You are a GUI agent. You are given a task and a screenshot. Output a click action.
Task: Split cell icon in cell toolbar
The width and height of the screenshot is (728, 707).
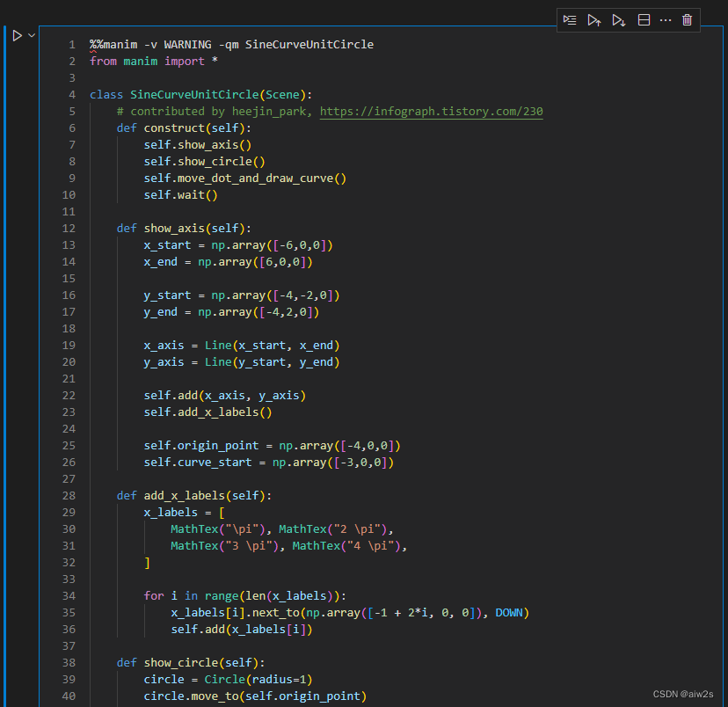coord(644,20)
